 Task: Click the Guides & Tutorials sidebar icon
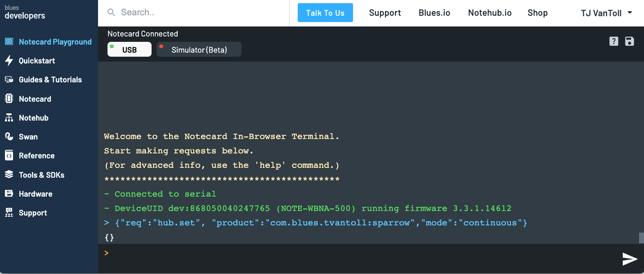point(9,80)
